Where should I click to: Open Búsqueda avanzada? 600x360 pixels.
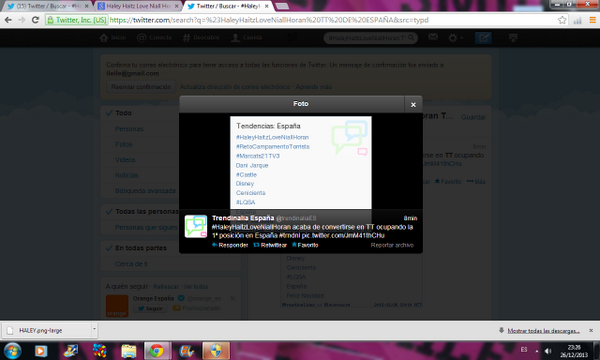pyautogui.click(x=145, y=191)
